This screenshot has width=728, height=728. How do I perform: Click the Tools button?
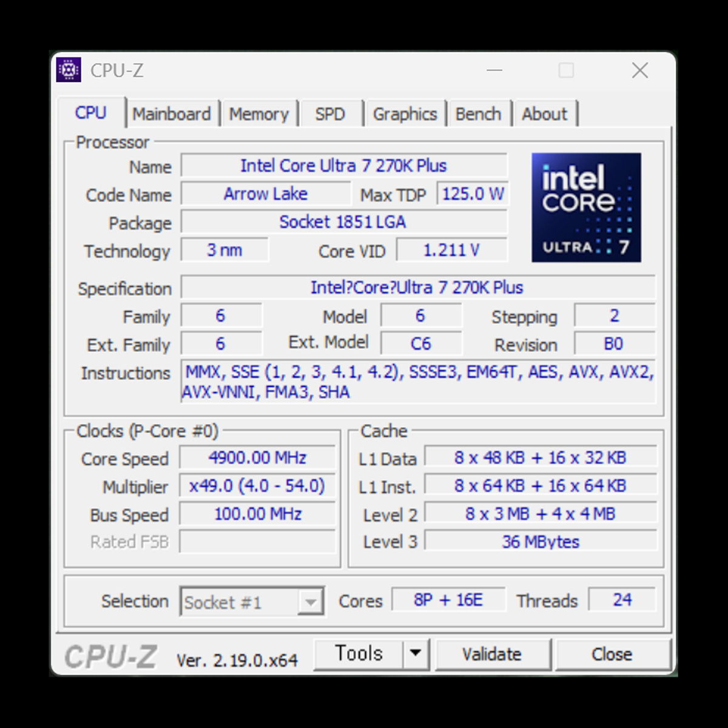[359, 653]
